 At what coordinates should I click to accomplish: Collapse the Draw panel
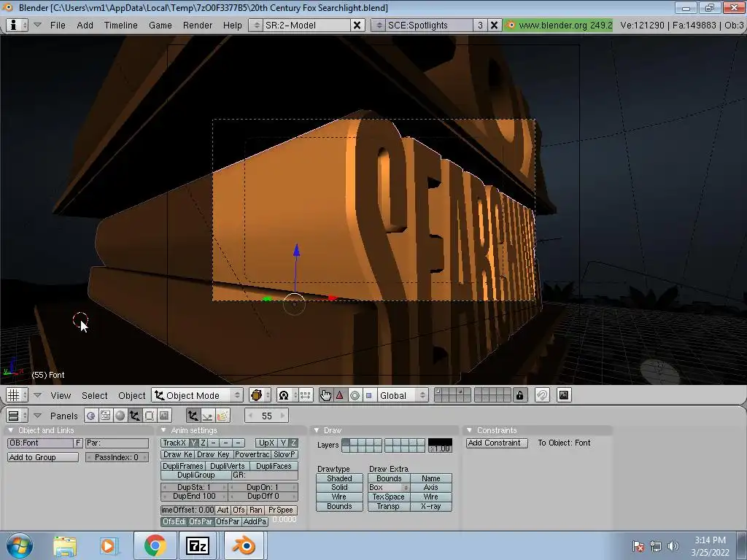coord(317,430)
